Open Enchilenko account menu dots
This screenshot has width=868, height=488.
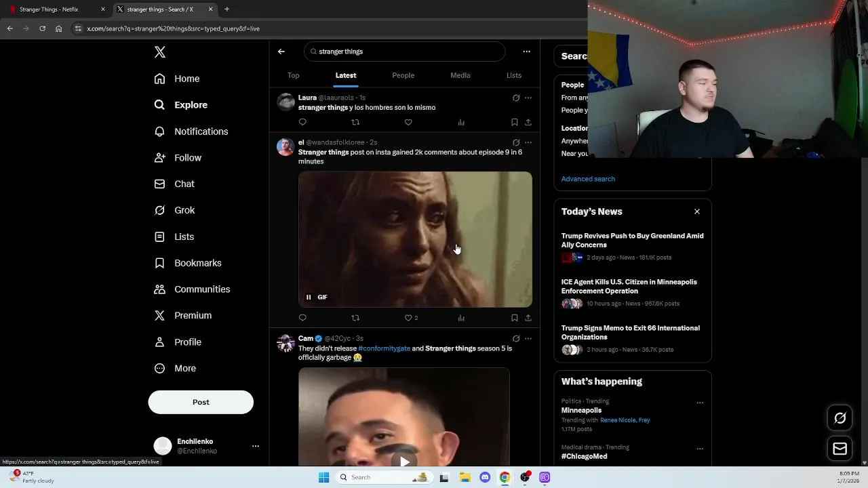(256, 446)
